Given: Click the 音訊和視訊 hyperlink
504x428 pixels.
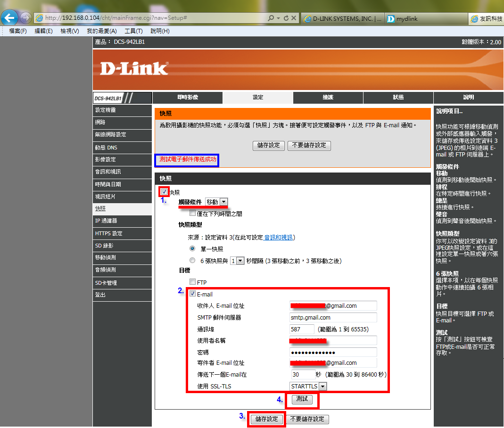Looking at the screenshot, I should [279, 237].
